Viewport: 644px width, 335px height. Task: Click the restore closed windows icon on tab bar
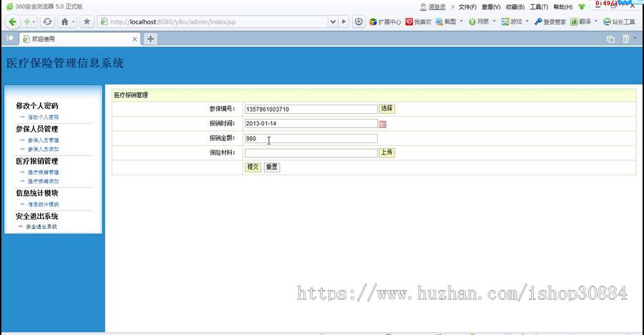[x=611, y=39]
